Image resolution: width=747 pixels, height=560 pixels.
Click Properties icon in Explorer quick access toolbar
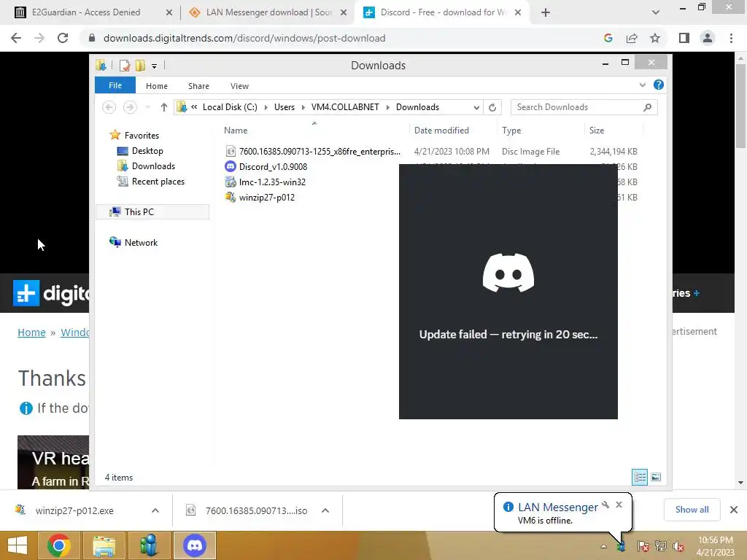pos(125,65)
